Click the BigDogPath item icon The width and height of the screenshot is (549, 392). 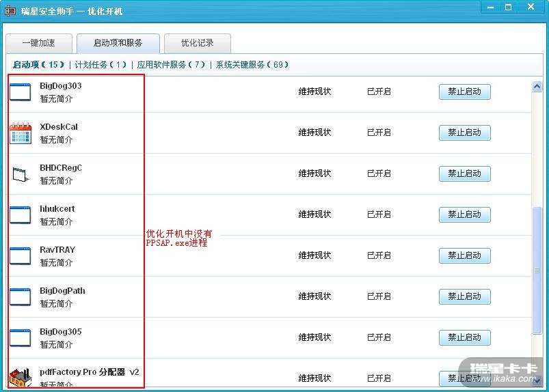[21, 296]
